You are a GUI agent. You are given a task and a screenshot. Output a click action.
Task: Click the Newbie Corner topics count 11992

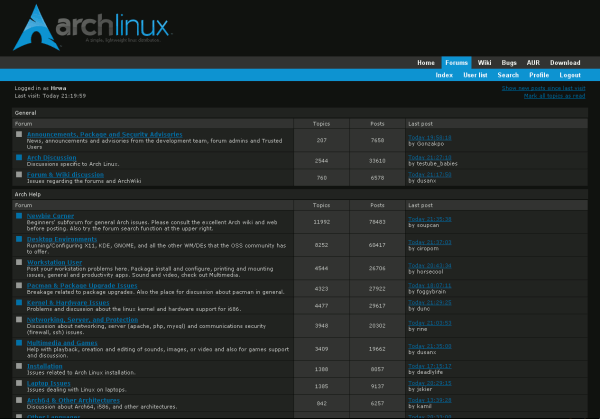coord(321,222)
